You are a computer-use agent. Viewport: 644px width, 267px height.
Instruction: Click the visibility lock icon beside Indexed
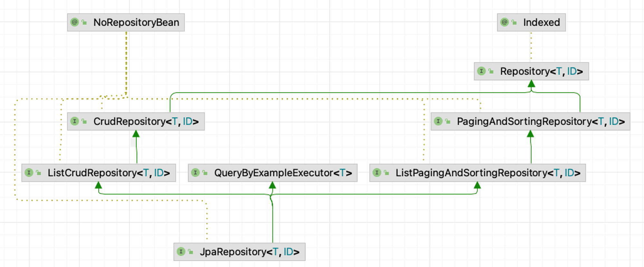(x=514, y=22)
